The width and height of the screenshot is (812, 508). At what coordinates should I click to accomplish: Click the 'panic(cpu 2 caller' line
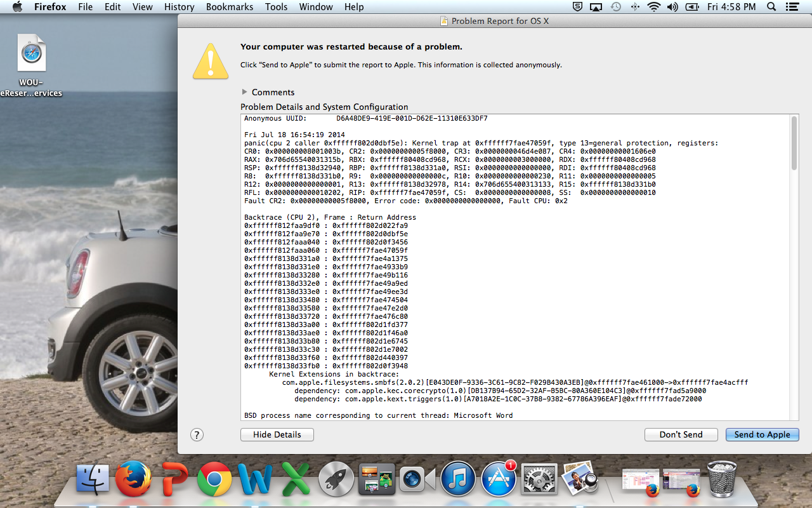(x=481, y=144)
